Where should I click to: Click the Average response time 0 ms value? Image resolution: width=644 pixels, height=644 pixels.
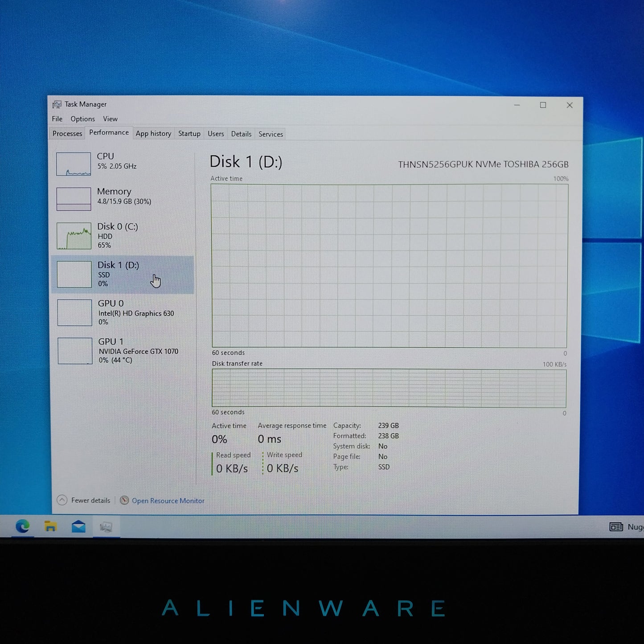pos(270,439)
